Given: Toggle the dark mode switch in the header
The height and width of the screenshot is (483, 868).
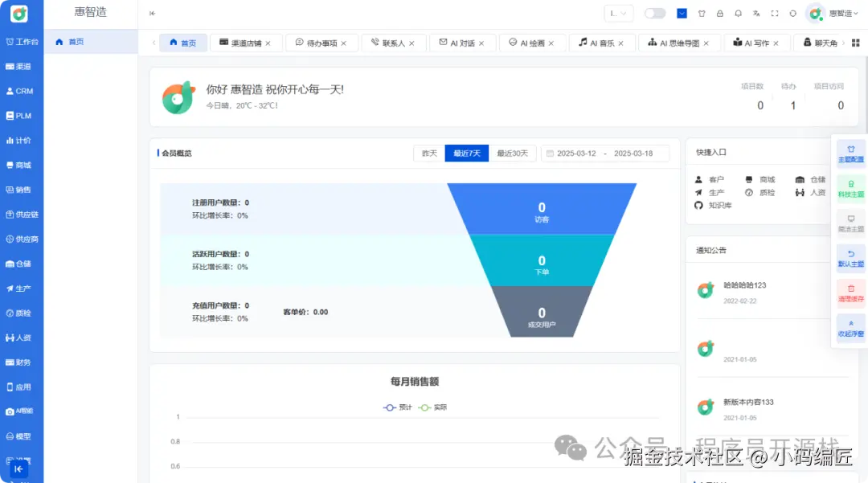Looking at the screenshot, I should pyautogui.click(x=655, y=13).
